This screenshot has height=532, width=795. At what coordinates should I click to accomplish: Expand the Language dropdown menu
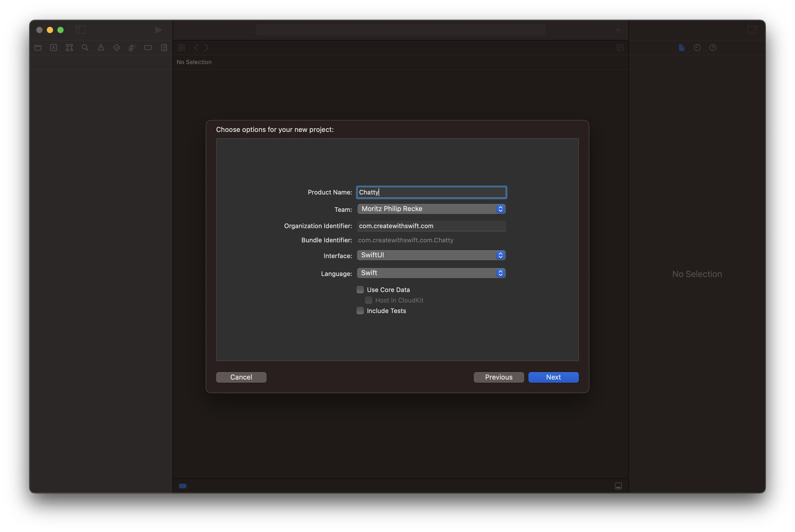tap(501, 273)
